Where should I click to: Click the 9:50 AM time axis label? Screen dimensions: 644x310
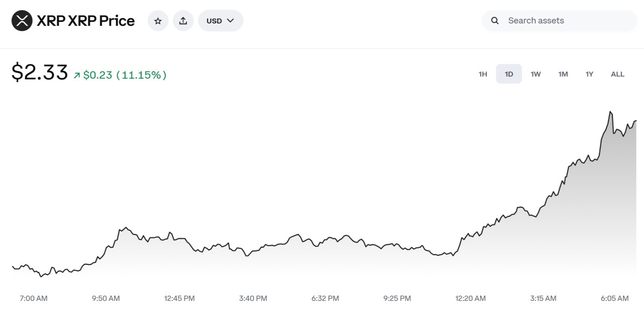[x=106, y=298]
